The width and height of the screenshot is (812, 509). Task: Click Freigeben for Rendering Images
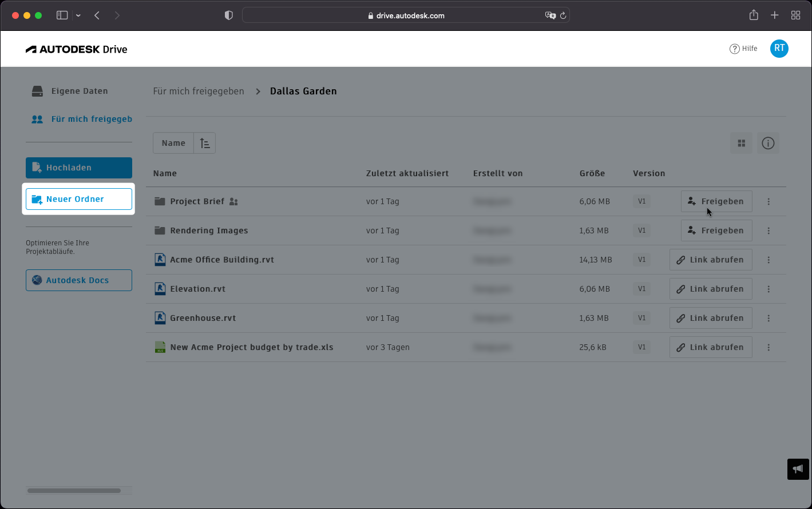tap(716, 230)
